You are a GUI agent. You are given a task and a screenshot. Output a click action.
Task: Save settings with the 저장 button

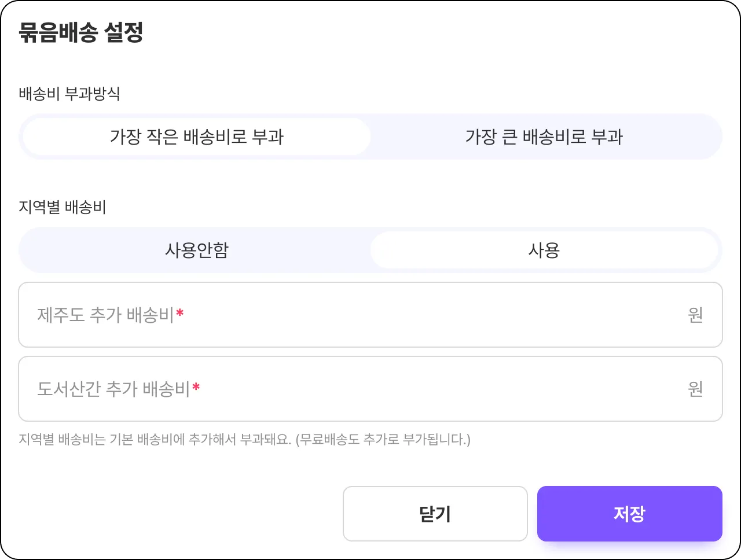629,514
